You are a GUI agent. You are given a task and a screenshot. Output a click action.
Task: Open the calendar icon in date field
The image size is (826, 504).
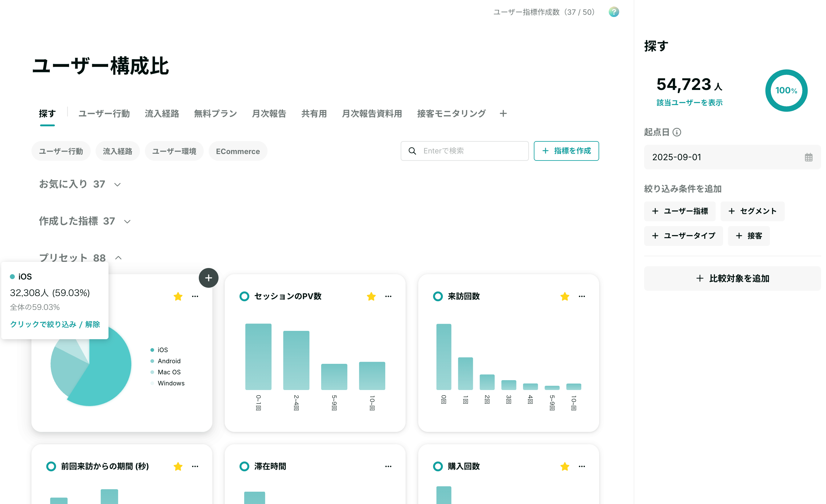click(x=808, y=157)
